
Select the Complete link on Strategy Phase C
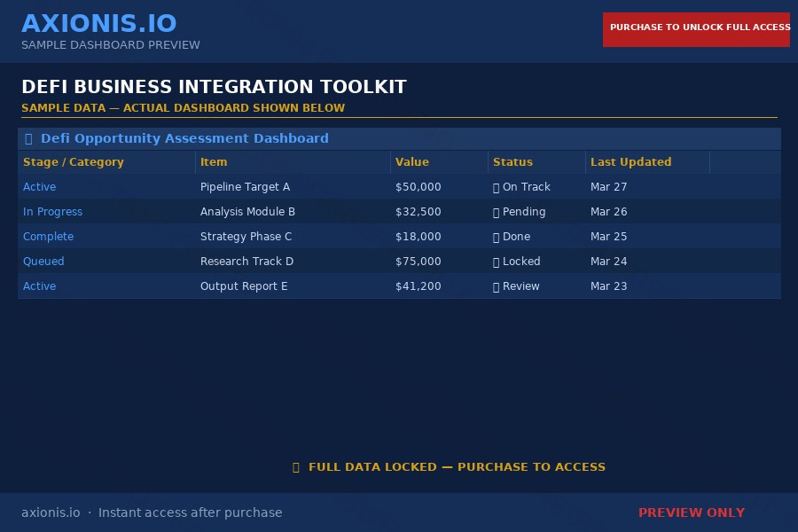[48, 237]
